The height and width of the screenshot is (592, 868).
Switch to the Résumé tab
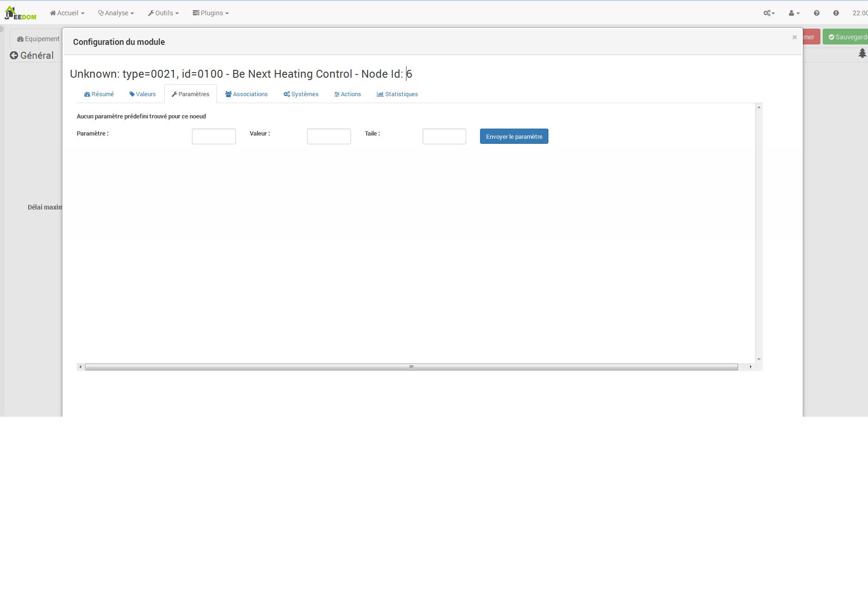click(x=99, y=94)
